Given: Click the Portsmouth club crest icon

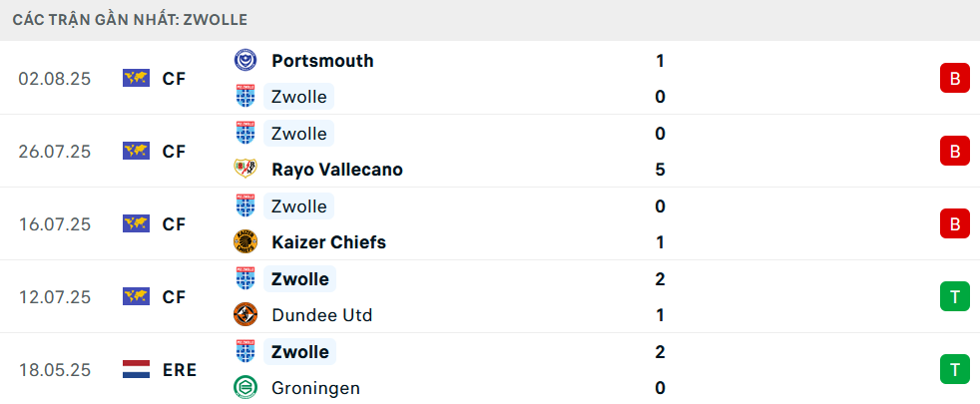Looking at the screenshot, I should (245, 61).
